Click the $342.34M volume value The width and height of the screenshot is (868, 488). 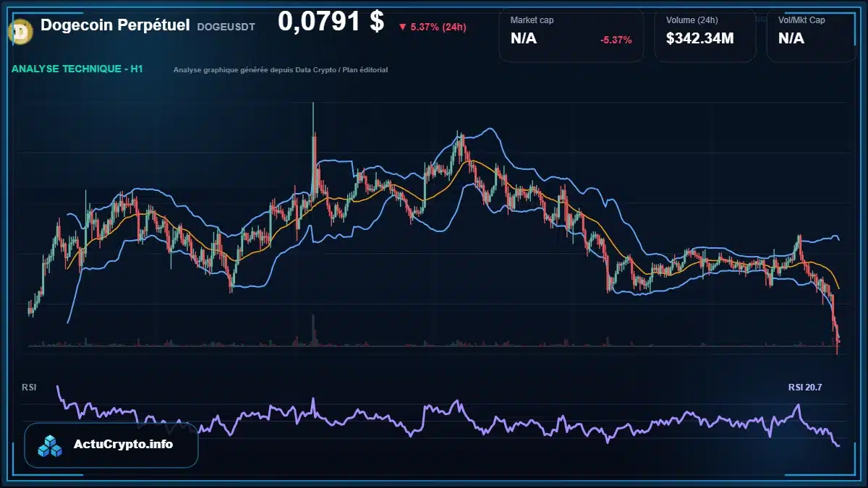(700, 38)
